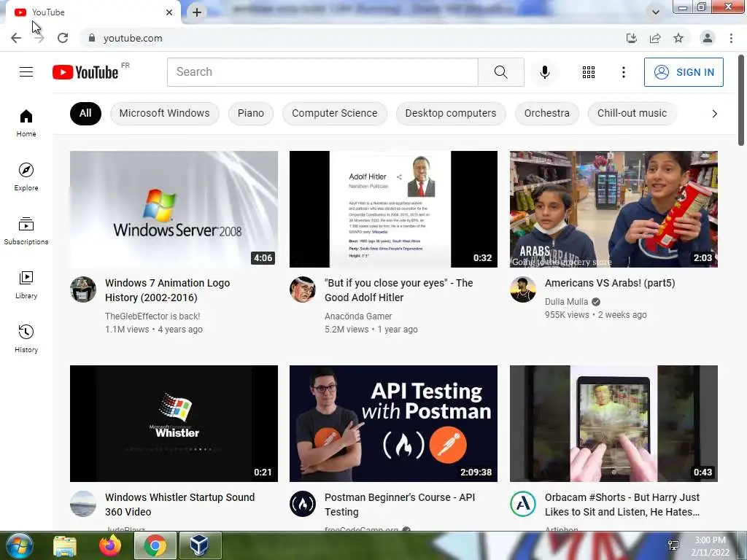Open the YouTube hamburger guide menu
The height and width of the screenshot is (560, 747).
(x=26, y=72)
